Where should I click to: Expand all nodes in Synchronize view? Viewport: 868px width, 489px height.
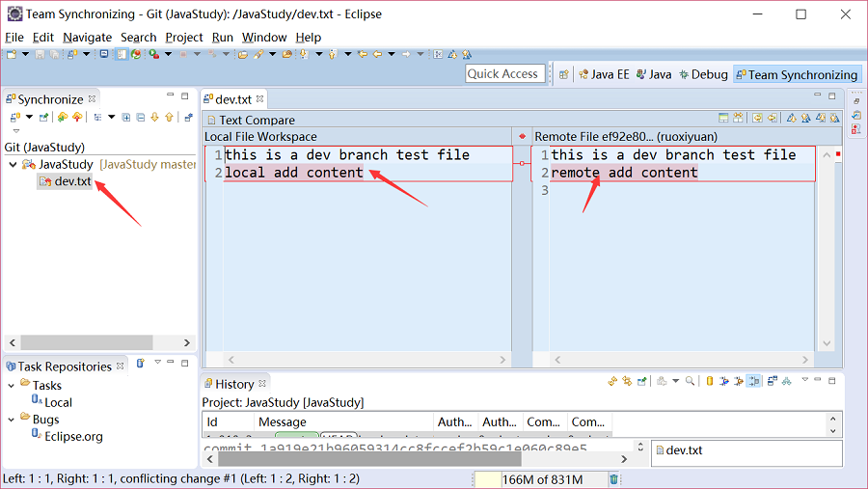coord(126,117)
